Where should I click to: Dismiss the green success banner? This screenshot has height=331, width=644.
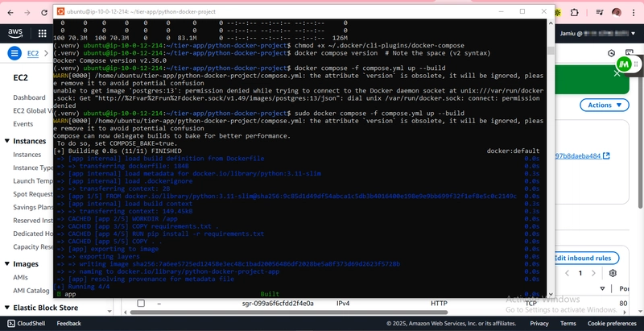click(x=617, y=73)
